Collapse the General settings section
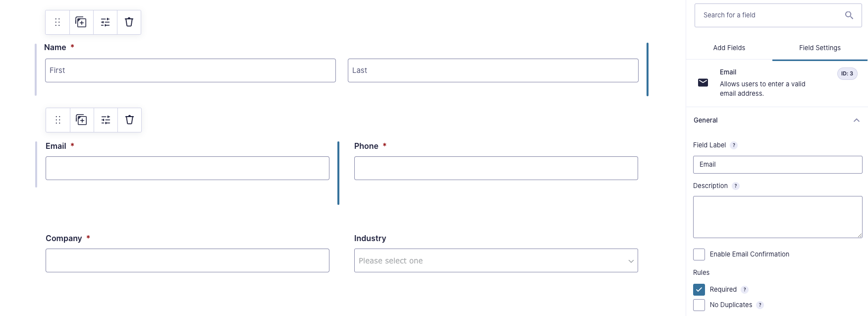 [x=857, y=120]
